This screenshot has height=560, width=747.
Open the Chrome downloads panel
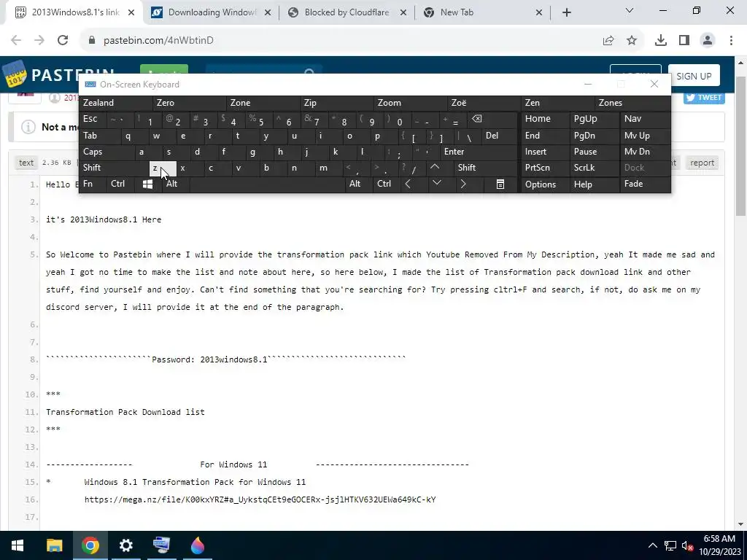click(661, 41)
